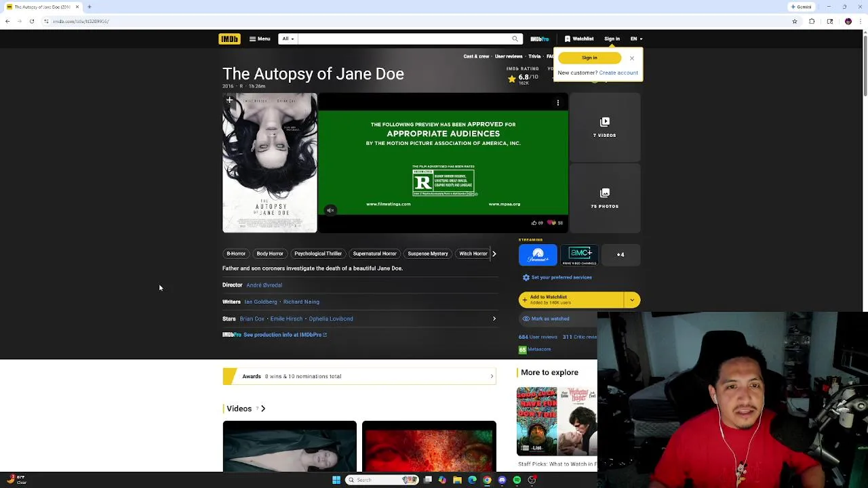The width and height of the screenshot is (868, 488).
Task: Open Emile Hirsch's actor page
Action: [286, 319]
